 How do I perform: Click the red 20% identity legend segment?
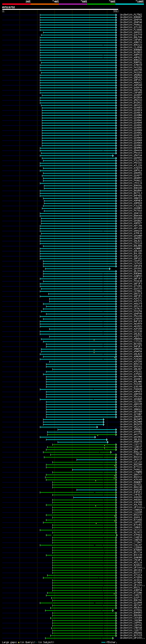pyautogui.click(x=16, y=4)
